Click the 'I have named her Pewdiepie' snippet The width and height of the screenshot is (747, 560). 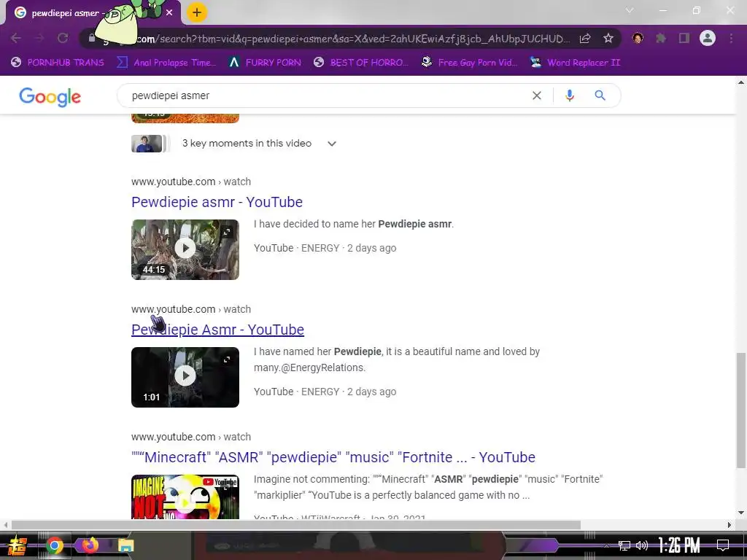[x=397, y=359]
